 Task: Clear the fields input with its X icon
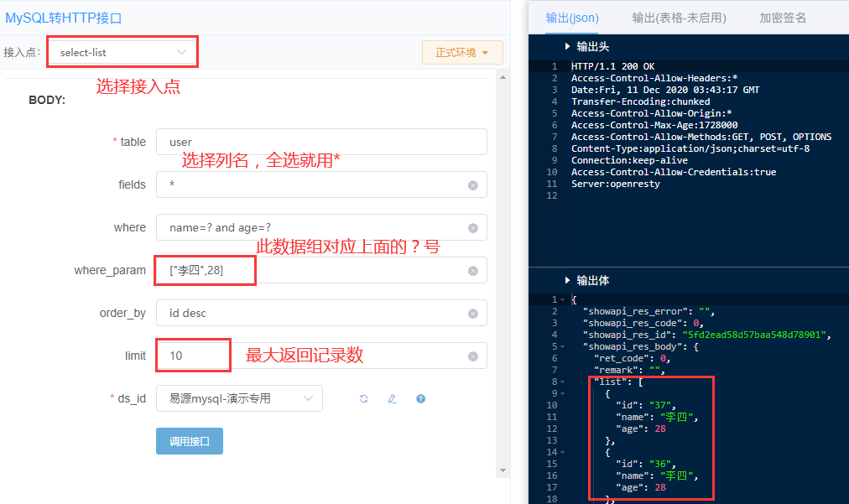(472, 185)
